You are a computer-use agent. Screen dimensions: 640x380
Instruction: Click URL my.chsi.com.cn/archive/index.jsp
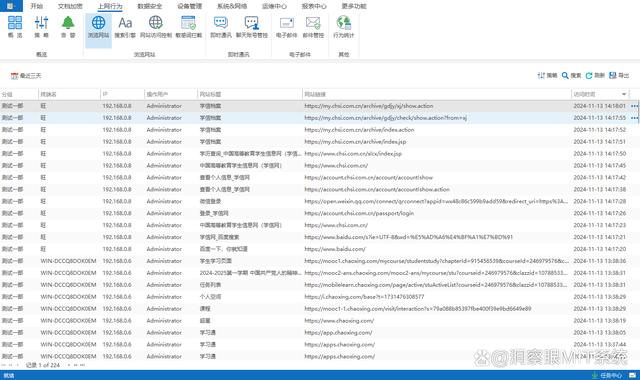point(355,142)
